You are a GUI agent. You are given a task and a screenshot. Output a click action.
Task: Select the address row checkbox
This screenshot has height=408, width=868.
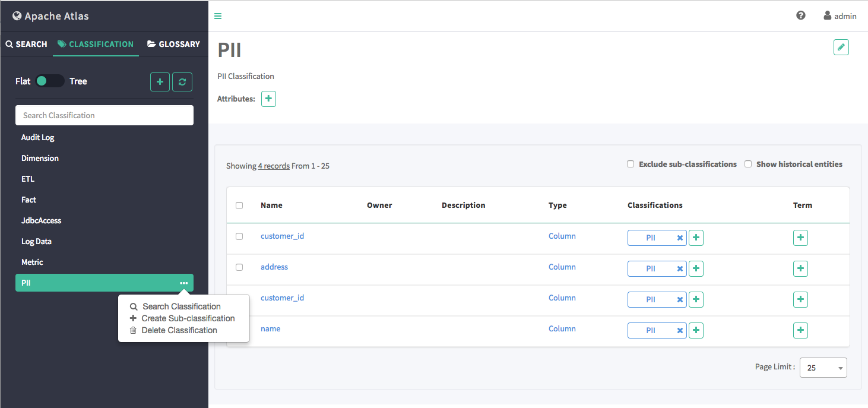pyautogui.click(x=239, y=267)
